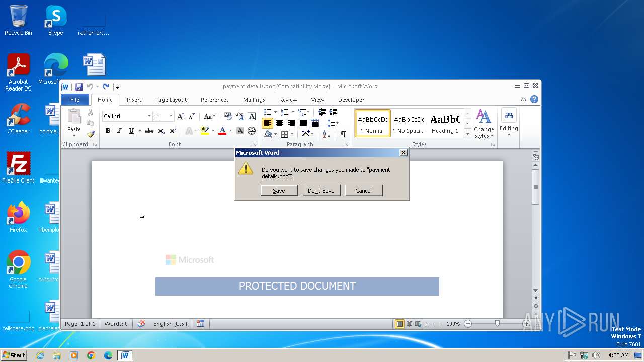Click the yellow text highlight color button
Viewport: 644px width, 362px height.
pyautogui.click(x=204, y=131)
